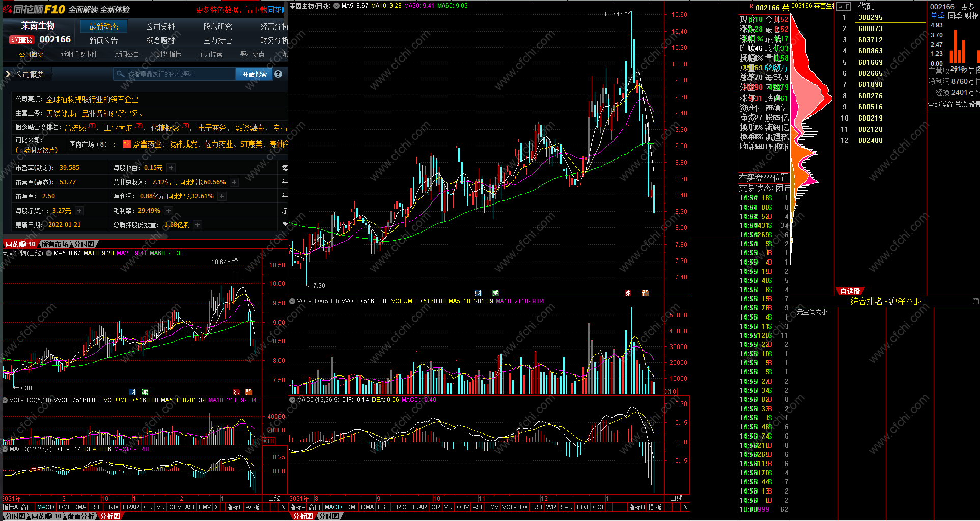Toggle the indicator dropdown on the small daily K-line header
The height and width of the screenshot is (521, 980).
tap(49, 253)
